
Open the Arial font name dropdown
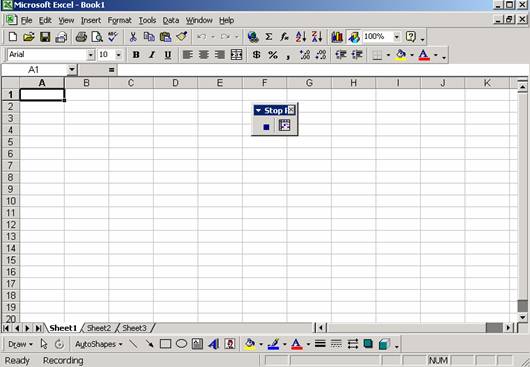pos(91,54)
